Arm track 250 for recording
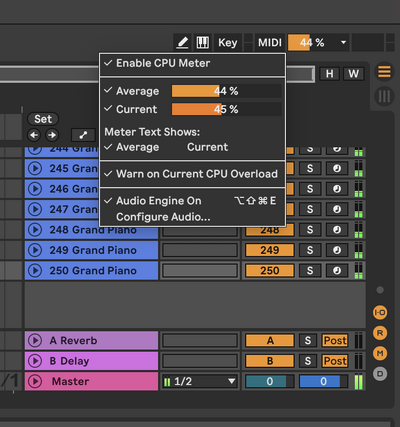The height and width of the screenshot is (427, 400). [x=337, y=270]
